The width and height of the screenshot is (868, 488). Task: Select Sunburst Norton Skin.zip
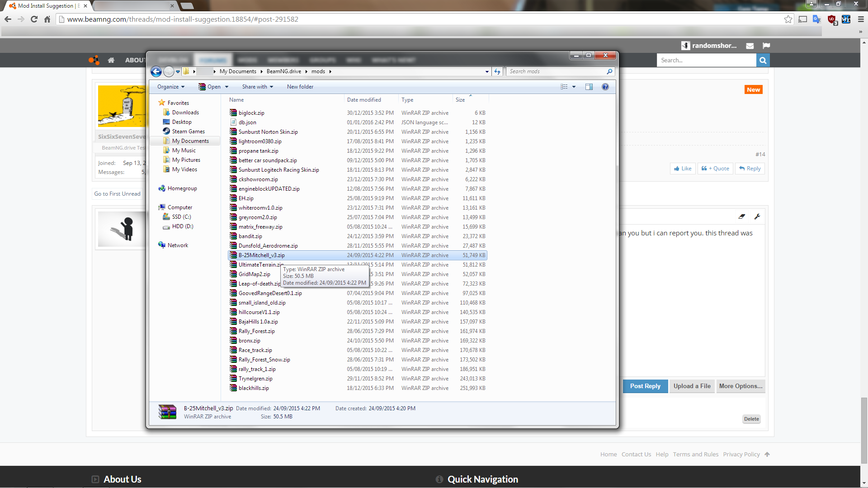(268, 132)
